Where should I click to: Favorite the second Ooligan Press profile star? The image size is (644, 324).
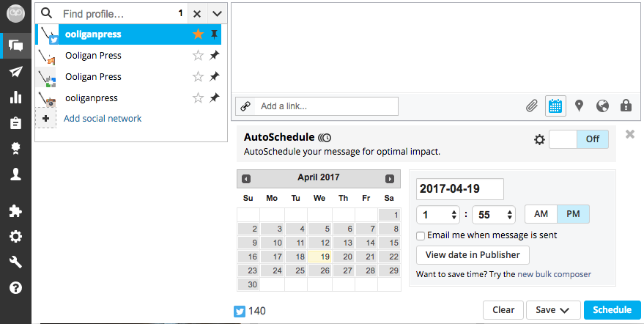click(x=198, y=76)
